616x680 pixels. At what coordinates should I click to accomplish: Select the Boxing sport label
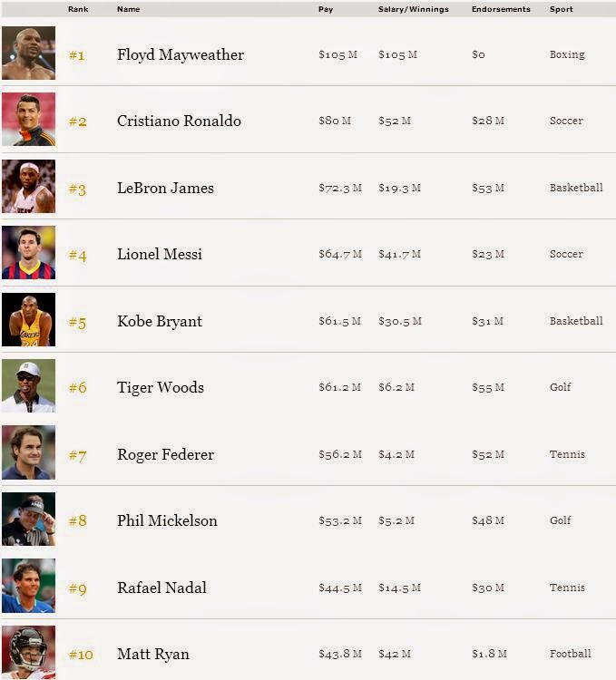pyautogui.click(x=567, y=54)
